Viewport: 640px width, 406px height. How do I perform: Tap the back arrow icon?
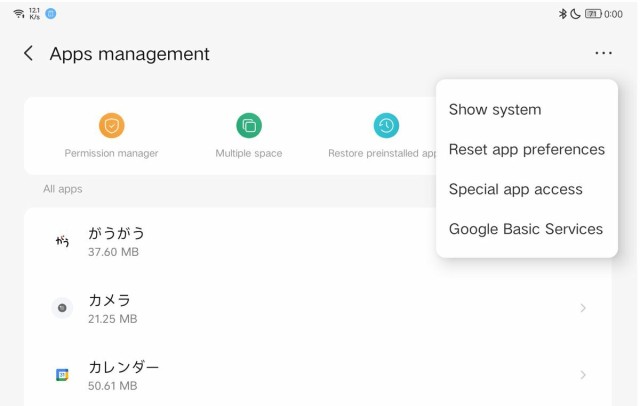[x=28, y=54]
